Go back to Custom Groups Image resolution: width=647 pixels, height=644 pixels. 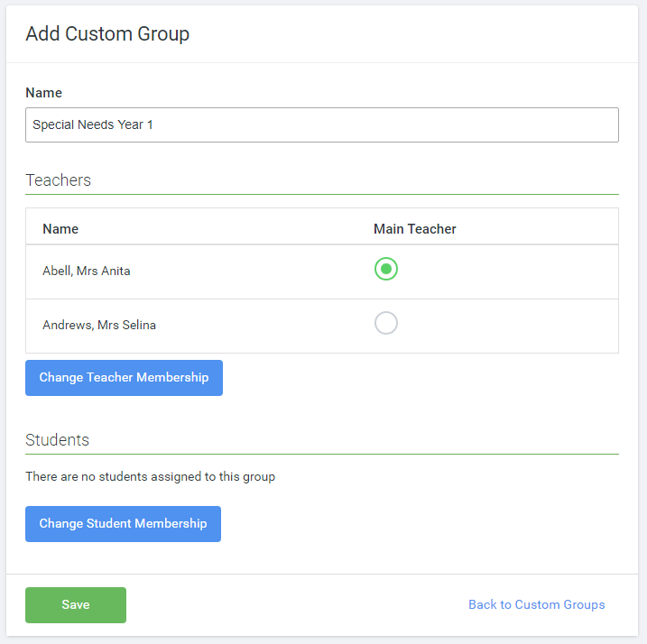pos(536,605)
